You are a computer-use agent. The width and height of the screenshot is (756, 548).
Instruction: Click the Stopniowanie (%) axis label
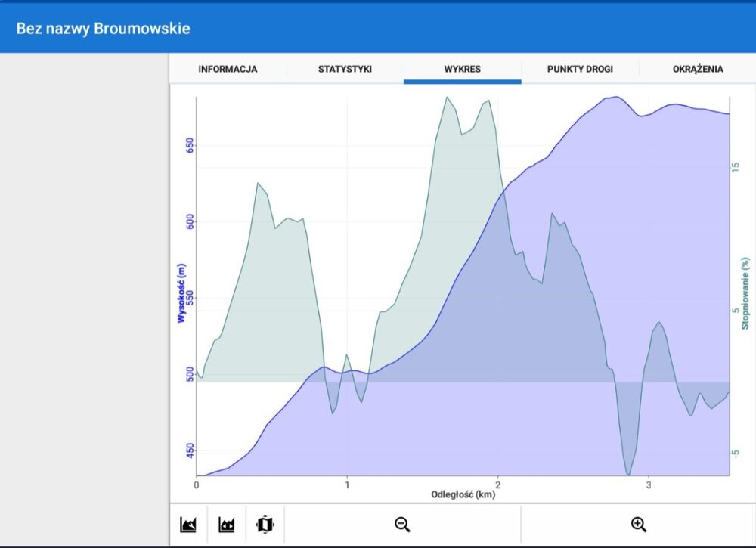(x=745, y=293)
